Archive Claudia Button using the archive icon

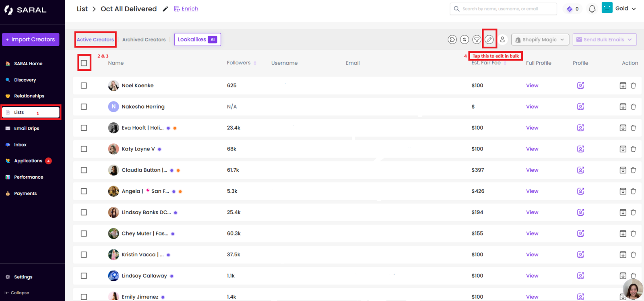point(623,170)
